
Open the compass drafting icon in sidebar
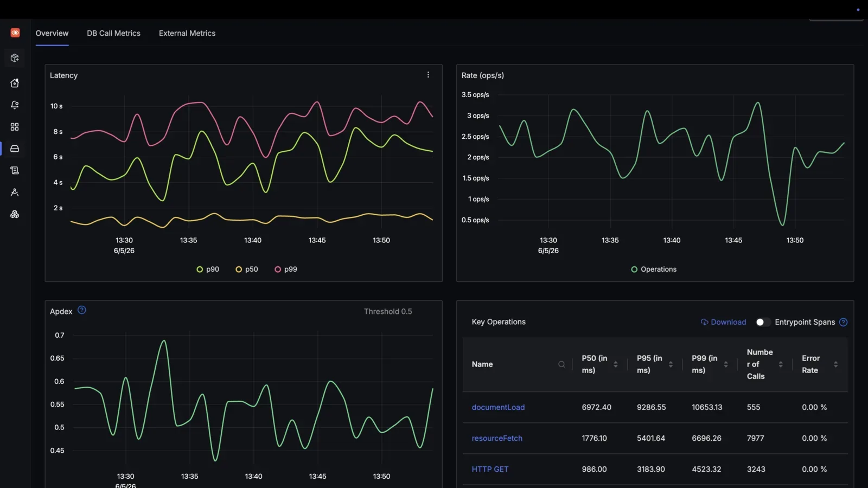click(x=15, y=192)
